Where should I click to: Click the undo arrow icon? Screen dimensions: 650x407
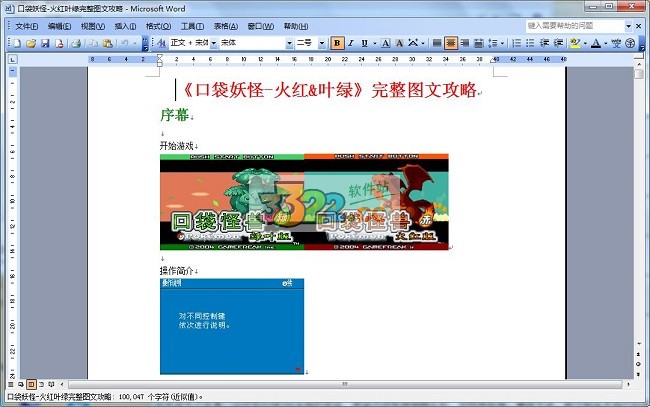[x=125, y=43]
